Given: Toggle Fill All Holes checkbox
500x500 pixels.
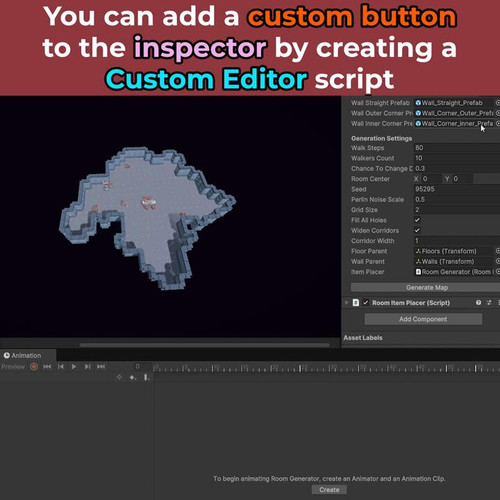Looking at the screenshot, I should 417,220.
